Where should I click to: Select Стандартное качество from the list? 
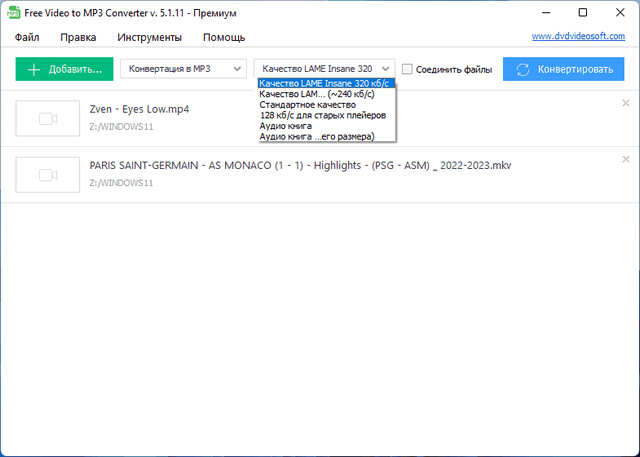308,104
